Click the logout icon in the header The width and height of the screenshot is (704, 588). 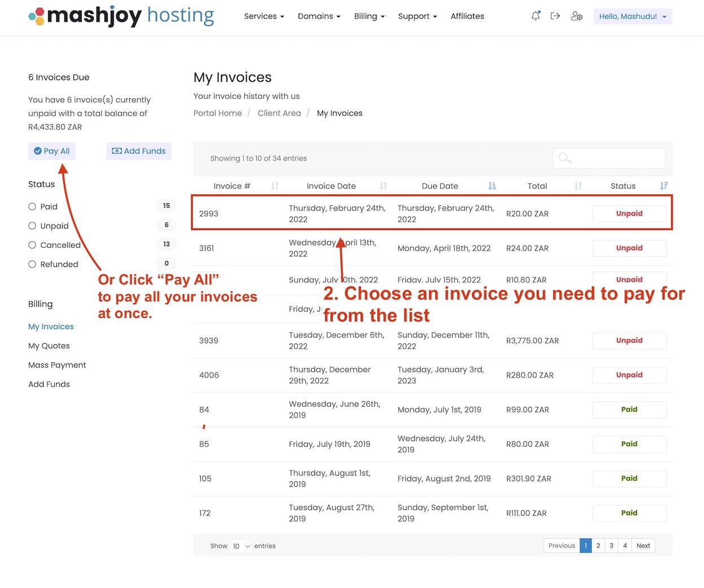[555, 16]
